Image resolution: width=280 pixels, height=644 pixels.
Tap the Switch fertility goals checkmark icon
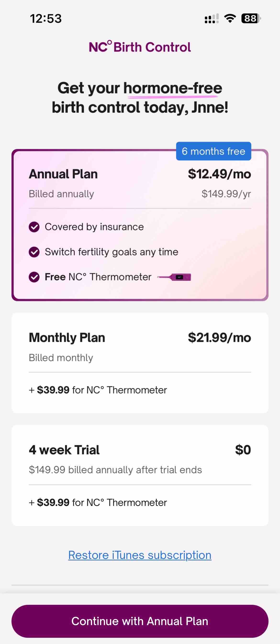pos(34,252)
